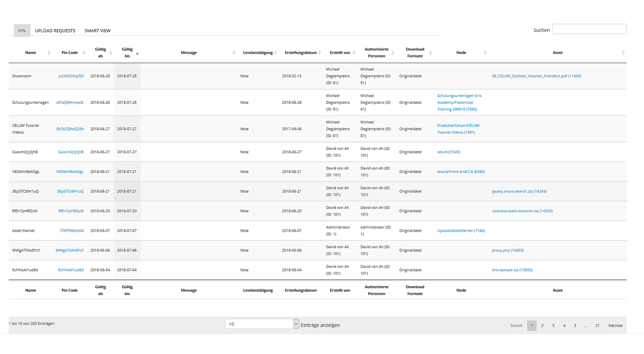Open asset colorbox-static-buttons.css
Viewport: 644px width, 354px height.
(x=522, y=211)
